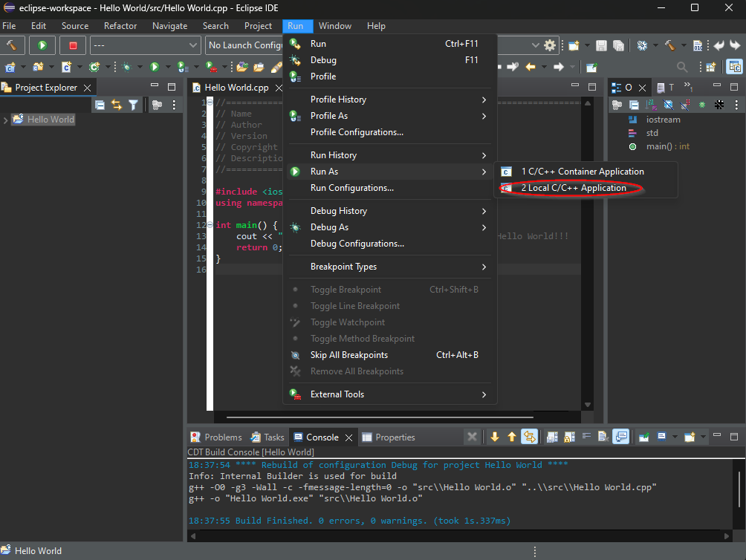The height and width of the screenshot is (560, 746).
Task: Click the Project Explorer filter funnel icon
Action: tap(133, 105)
